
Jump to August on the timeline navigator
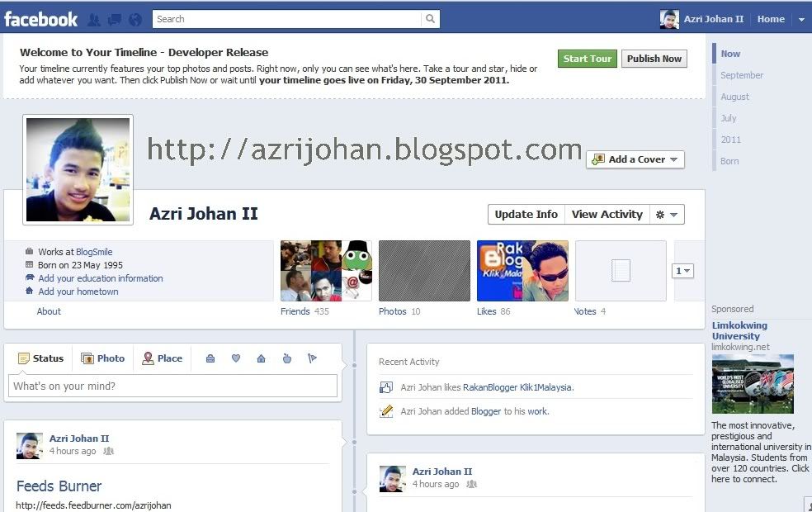click(734, 97)
